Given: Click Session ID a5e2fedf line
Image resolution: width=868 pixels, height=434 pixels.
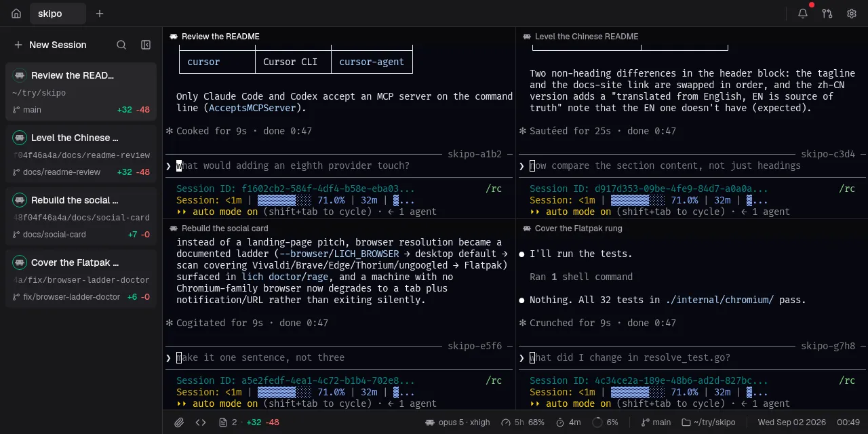Looking at the screenshot, I should coord(295,380).
